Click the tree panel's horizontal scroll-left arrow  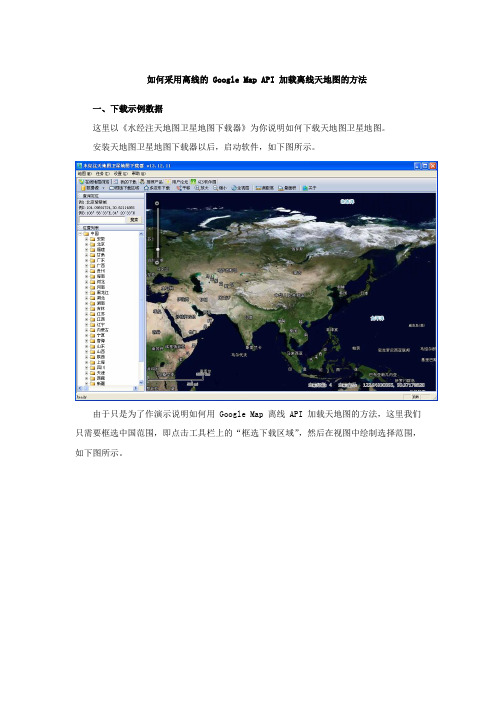coord(81,389)
